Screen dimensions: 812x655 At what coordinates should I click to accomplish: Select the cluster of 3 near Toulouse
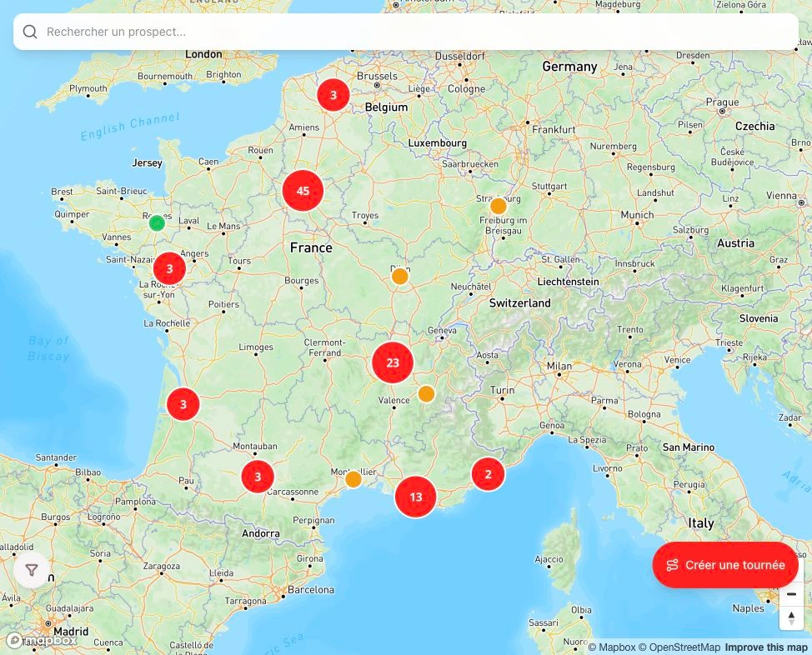[x=258, y=476]
